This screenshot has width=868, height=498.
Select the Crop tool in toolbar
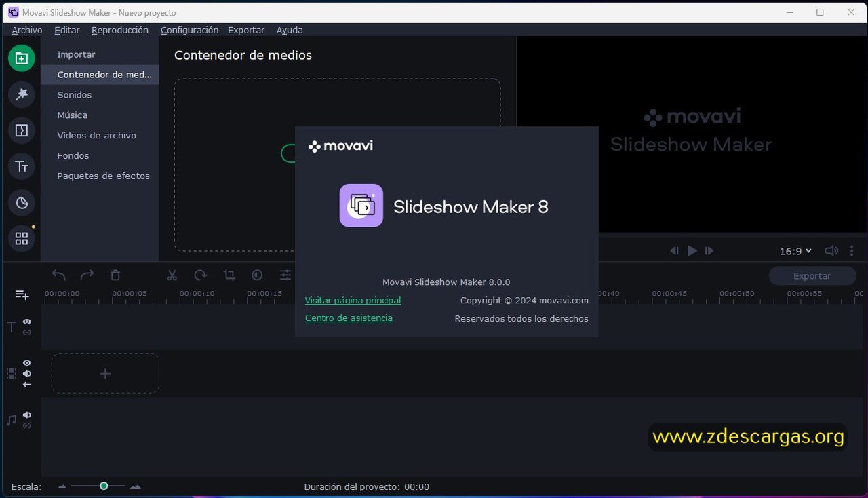click(229, 275)
